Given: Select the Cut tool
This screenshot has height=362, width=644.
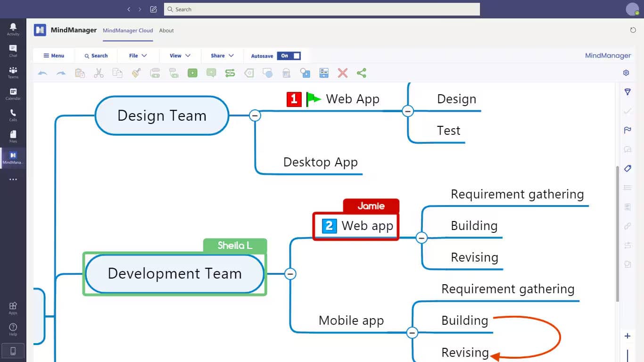Looking at the screenshot, I should pos(99,73).
